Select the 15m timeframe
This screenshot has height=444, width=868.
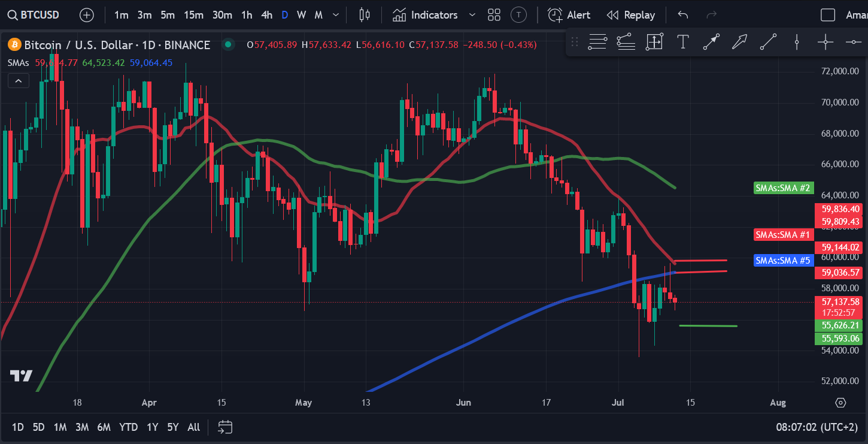point(193,15)
